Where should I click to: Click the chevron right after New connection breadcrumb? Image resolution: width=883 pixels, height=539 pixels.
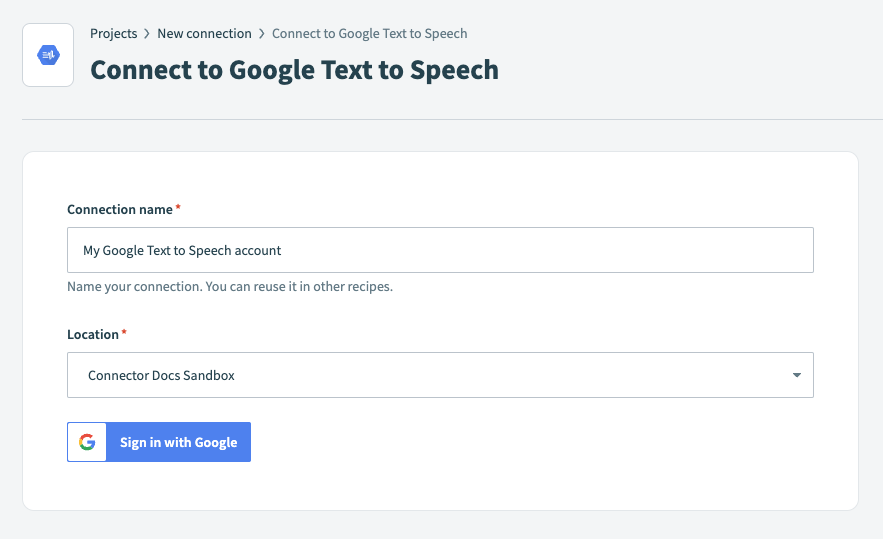pos(262,34)
